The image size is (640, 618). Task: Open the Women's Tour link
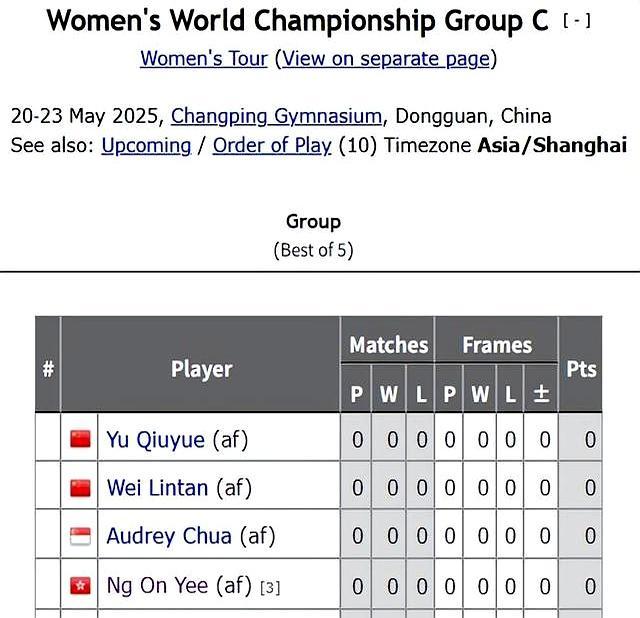coord(204,58)
